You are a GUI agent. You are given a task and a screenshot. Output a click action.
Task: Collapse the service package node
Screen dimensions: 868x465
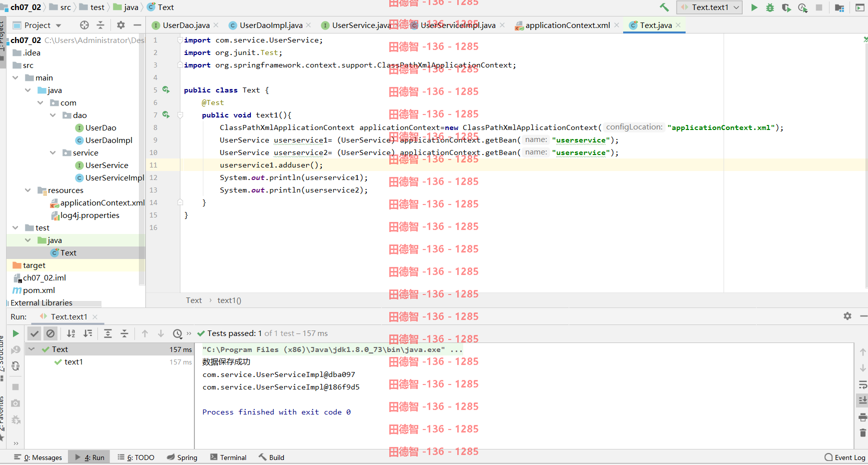pos(53,152)
